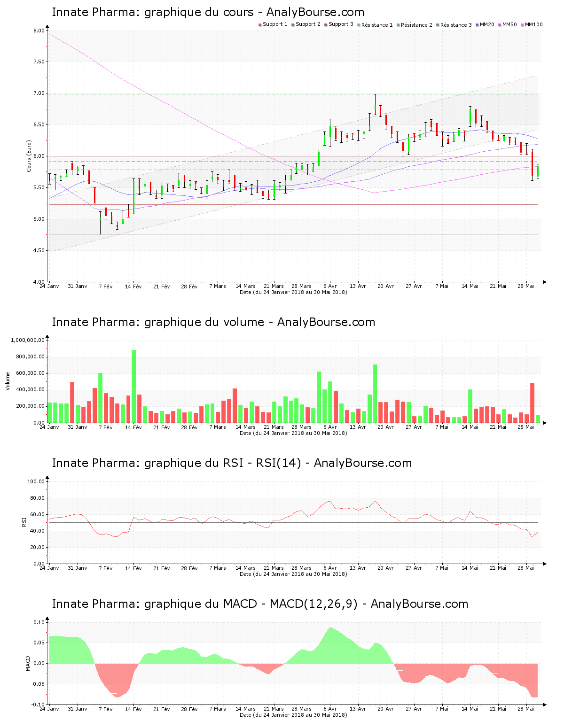Screen dimensions: 564x728
Task: Click the -0.10 tick on MACD axis
Action: pos(38,705)
